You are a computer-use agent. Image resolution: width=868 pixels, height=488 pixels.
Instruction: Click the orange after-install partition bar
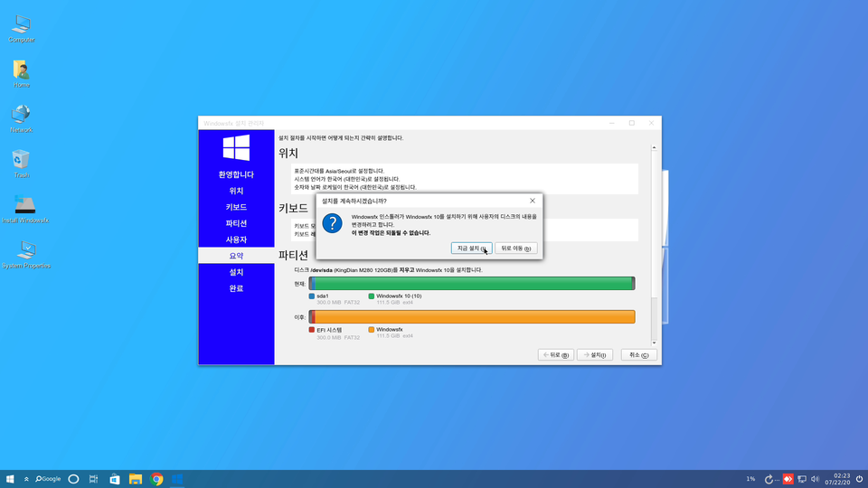(x=472, y=316)
